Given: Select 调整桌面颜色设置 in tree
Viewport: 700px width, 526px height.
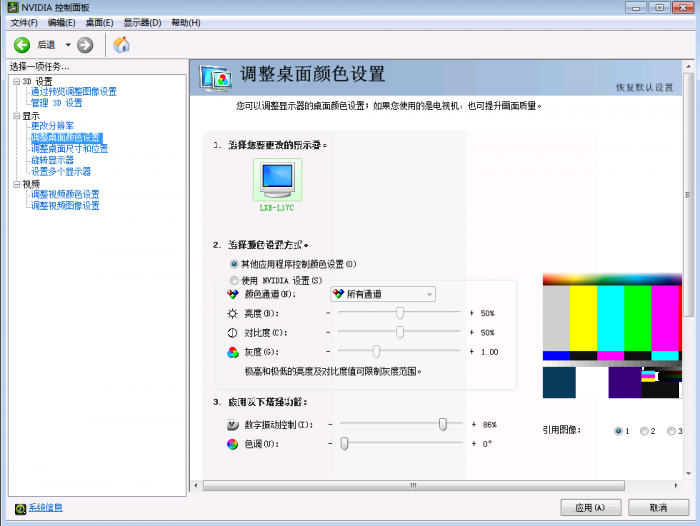Looking at the screenshot, I should coord(67,138).
